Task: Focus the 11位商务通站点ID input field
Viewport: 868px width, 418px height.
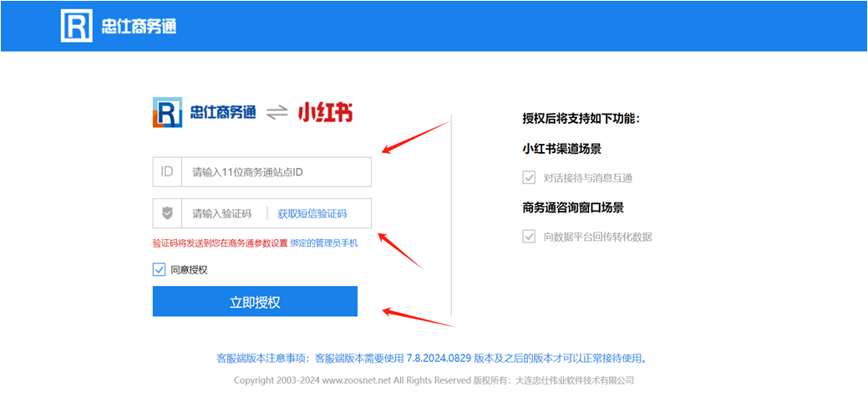Action: tap(277, 171)
